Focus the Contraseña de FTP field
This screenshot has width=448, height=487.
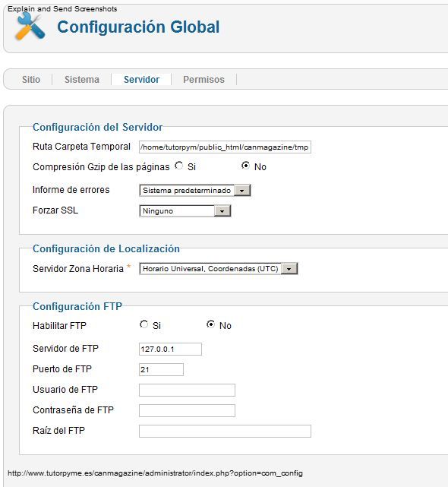(x=188, y=410)
